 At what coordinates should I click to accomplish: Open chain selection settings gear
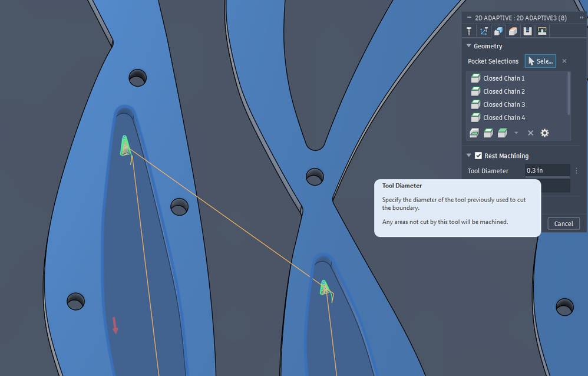pyautogui.click(x=545, y=133)
